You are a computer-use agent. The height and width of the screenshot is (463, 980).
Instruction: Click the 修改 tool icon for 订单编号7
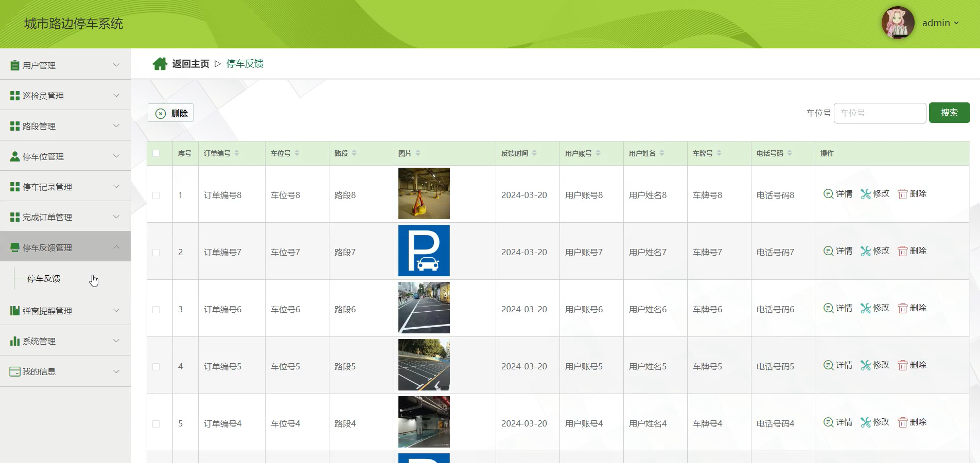pos(866,251)
